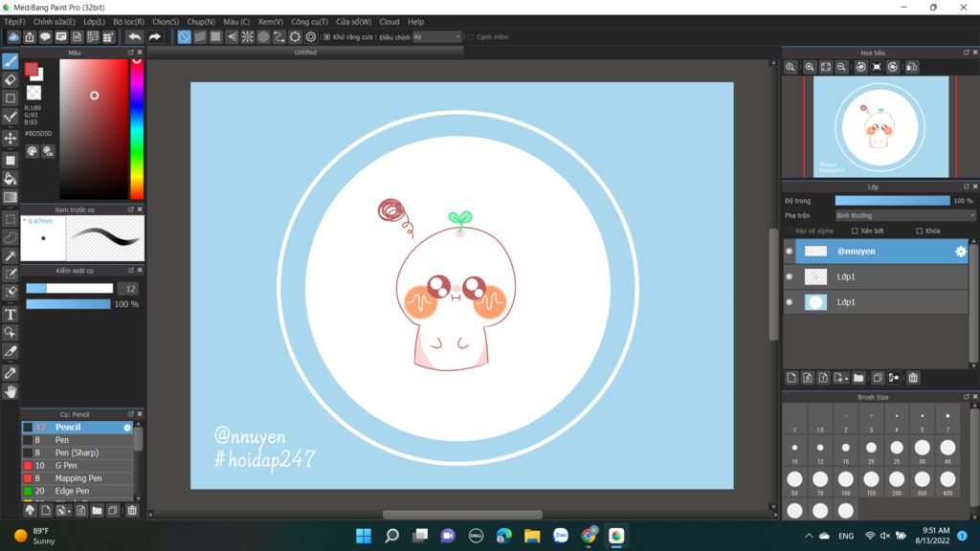Screen dimensions: 980x551
Task: Click the horizontal canvas scrollbar
Action: pyautogui.click(x=462, y=515)
